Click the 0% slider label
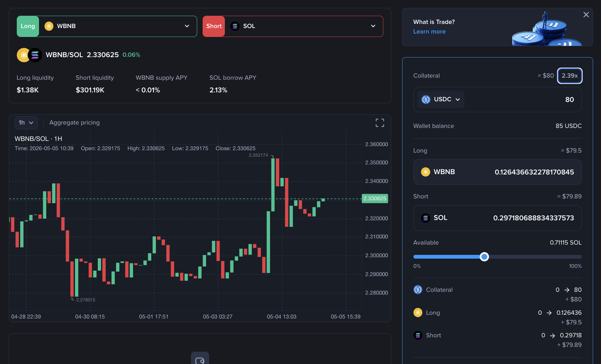Viewport: 601px width, 364px height. coord(417,266)
